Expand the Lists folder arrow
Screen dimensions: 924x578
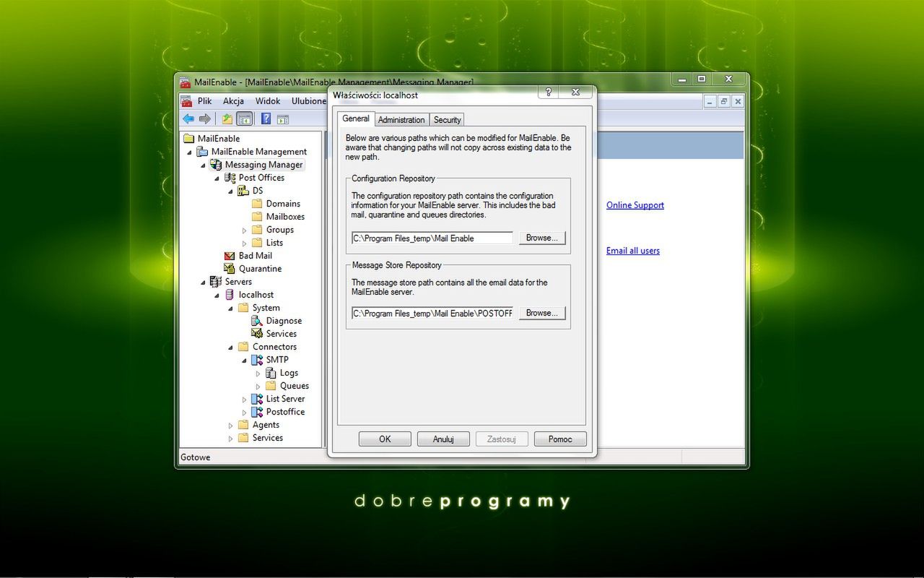click(x=245, y=243)
